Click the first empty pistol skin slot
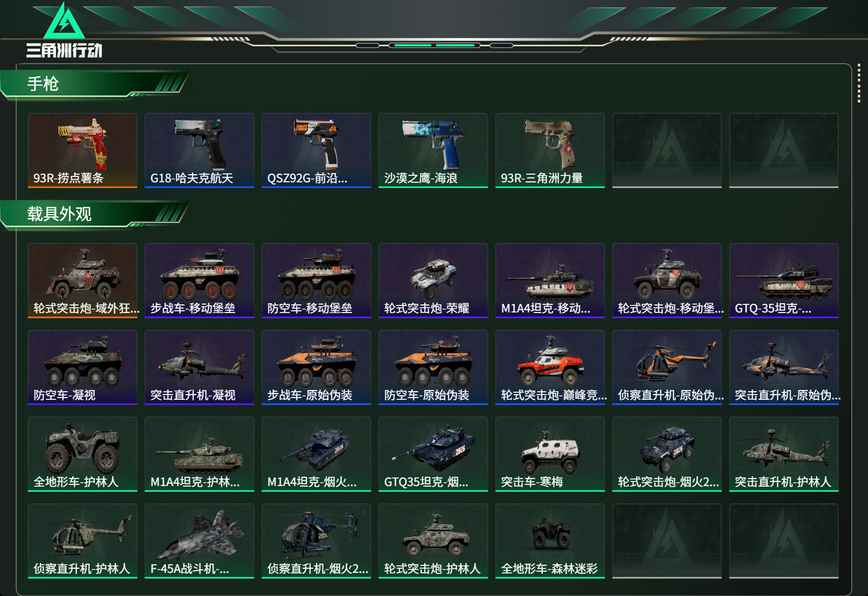This screenshot has height=596, width=868. 667,150
